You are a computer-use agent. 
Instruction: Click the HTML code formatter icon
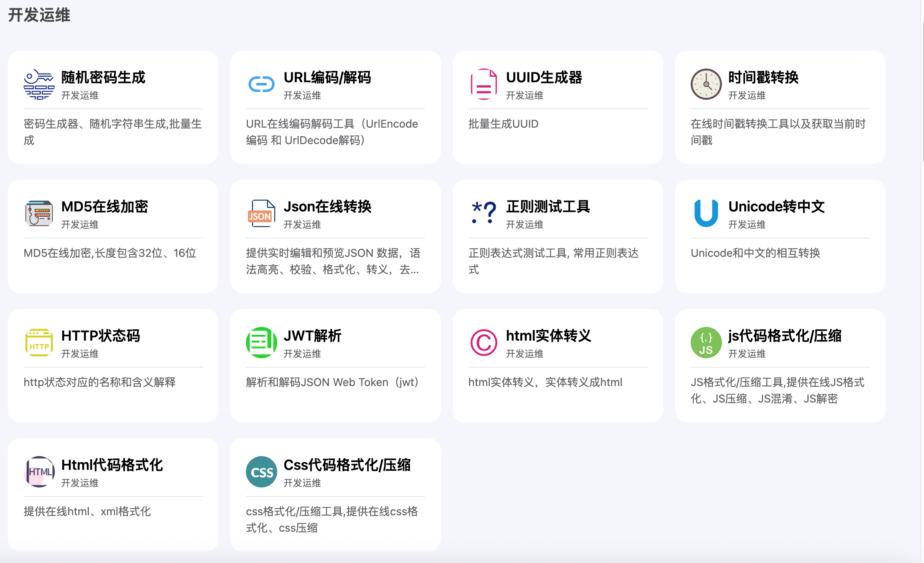(x=39, y=472)
